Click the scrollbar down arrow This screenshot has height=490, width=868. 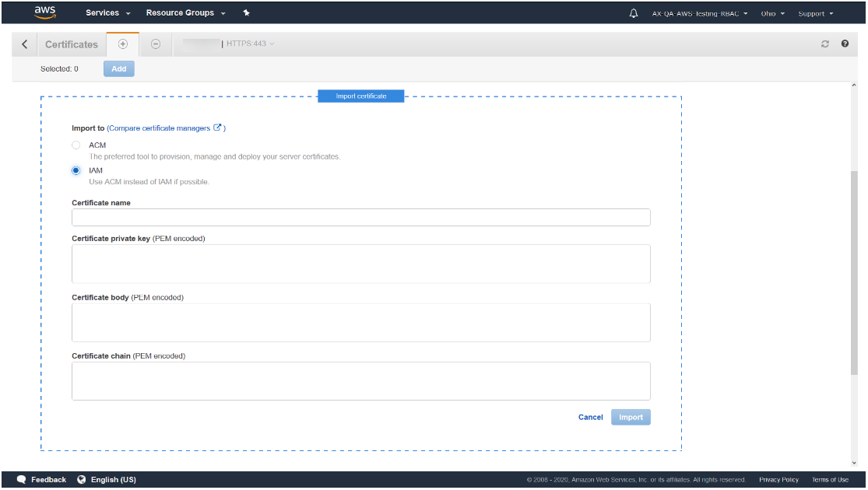tap(854, 464)
